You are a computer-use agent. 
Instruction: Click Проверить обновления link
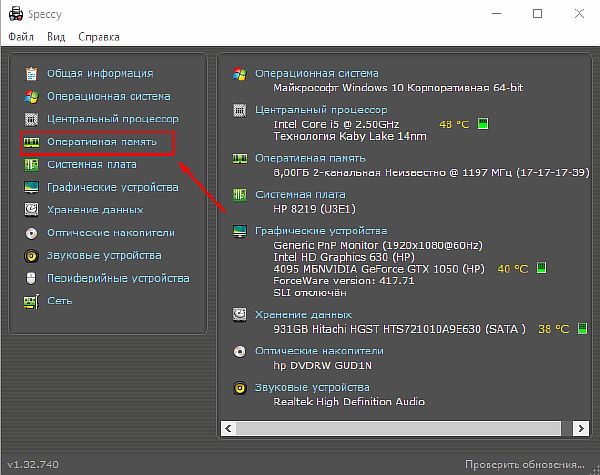click(x=525, y=464)
